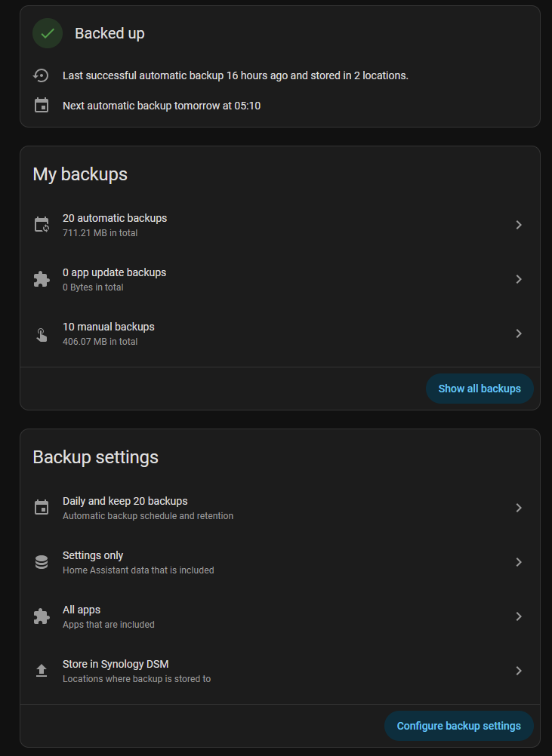Click the last successful backup history icon

[x=42, y=75]
